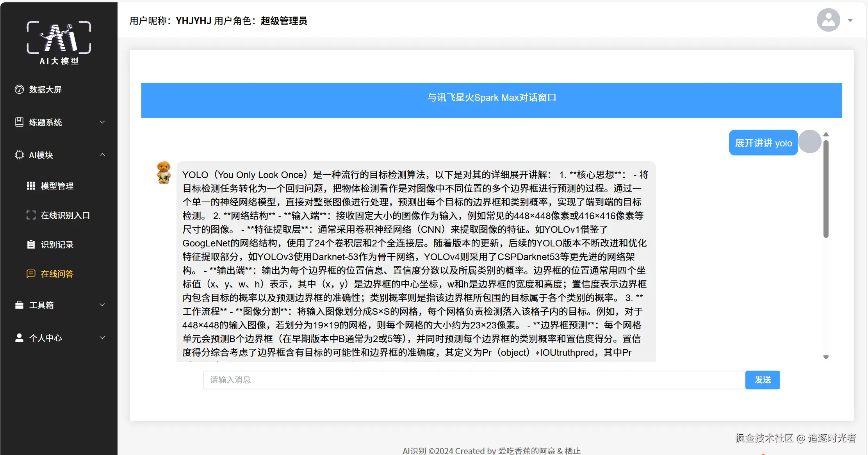Expand the 练题系统 submenu chevron
This screenshot has width=868, height=455.
point(102,122)
